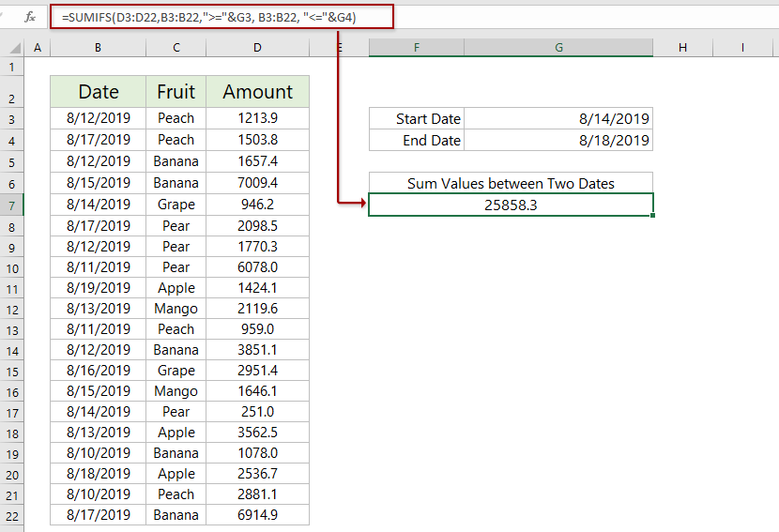Select column H header

(x=681, y=48)
